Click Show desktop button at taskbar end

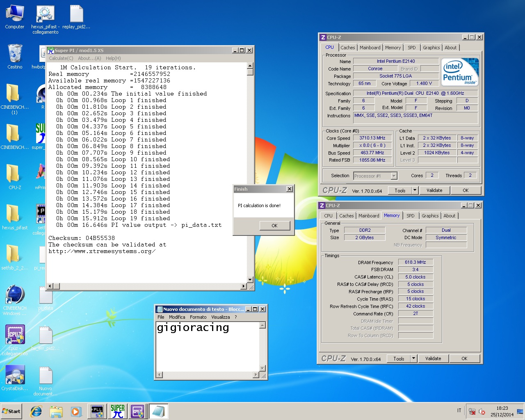pos(520,411)
